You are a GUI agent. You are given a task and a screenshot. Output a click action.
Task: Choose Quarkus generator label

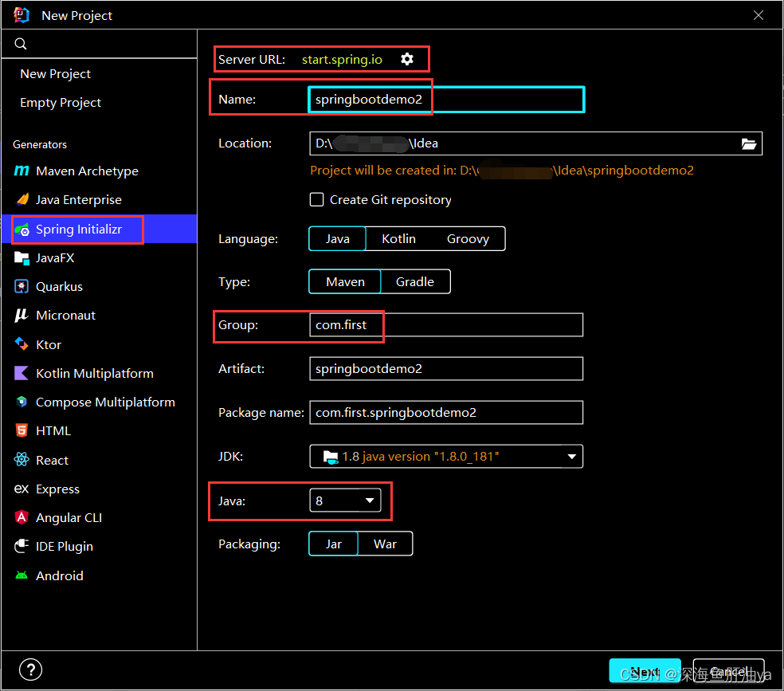[x=59, y=286]
